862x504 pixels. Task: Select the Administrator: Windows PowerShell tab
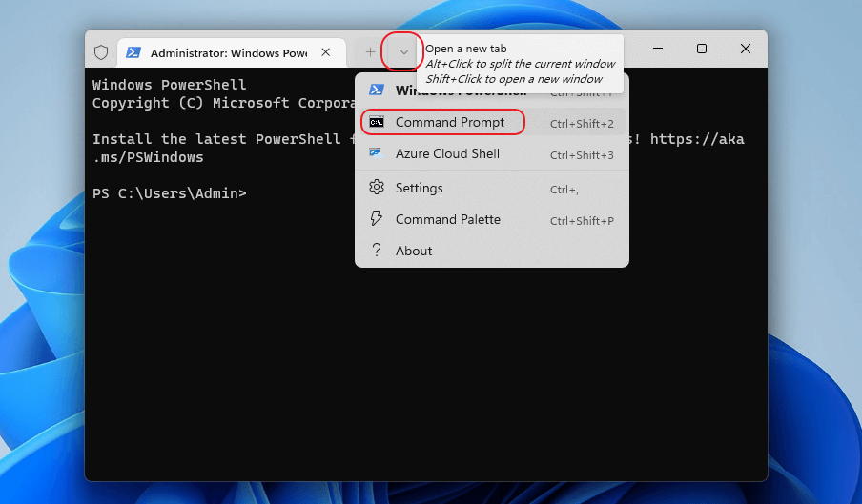232,52
